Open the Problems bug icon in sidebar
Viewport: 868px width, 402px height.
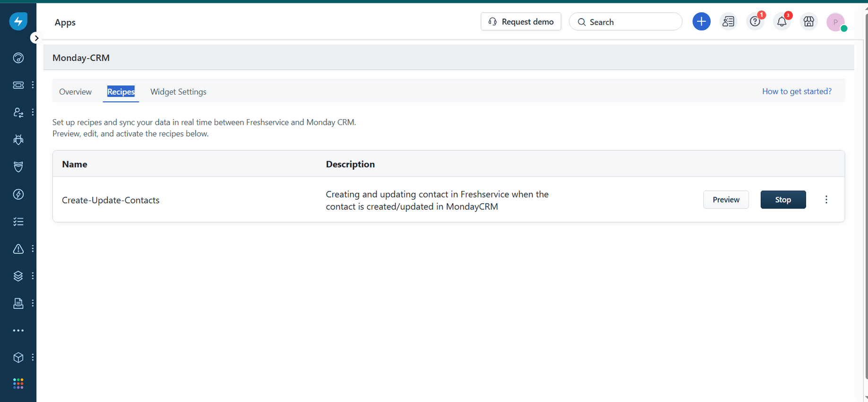[18, 140]
